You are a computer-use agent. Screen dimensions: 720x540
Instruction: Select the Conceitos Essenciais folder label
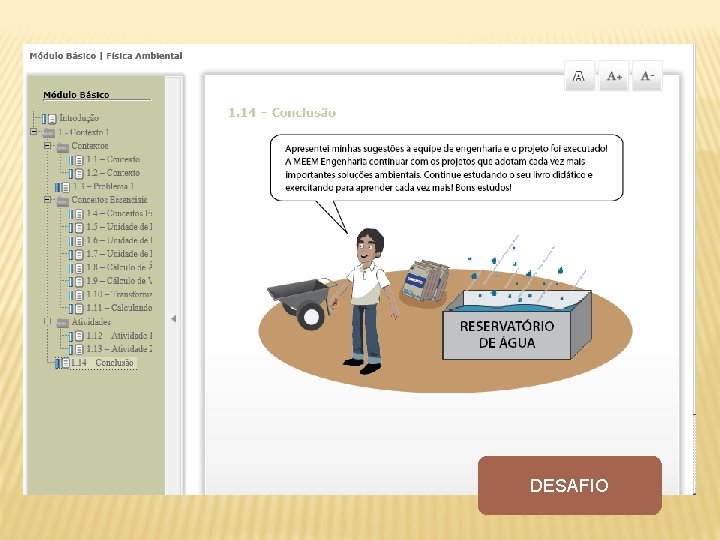click(x=109, y=200)
